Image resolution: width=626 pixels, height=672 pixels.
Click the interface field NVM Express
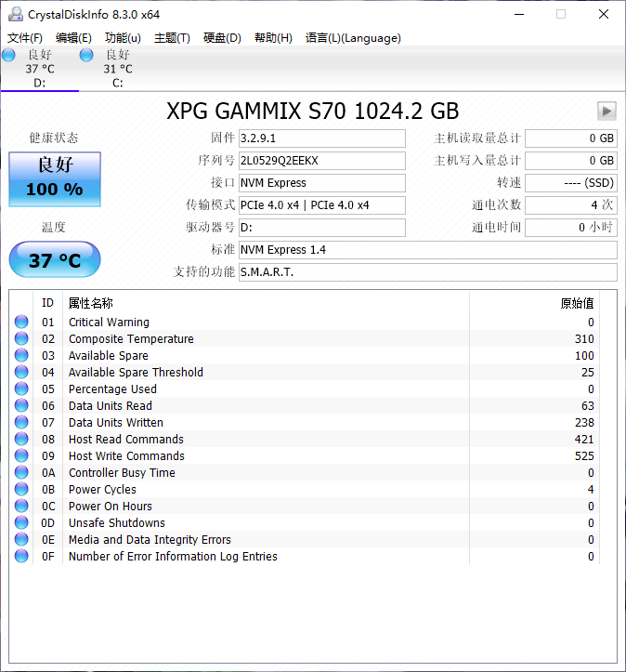[x=322, y=183]
